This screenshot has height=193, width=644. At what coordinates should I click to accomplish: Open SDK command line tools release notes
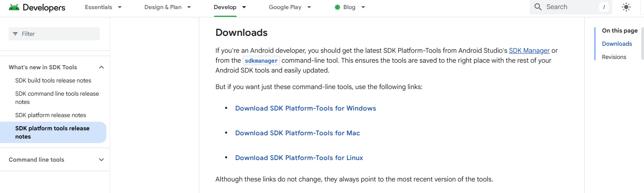click(57, 98)
